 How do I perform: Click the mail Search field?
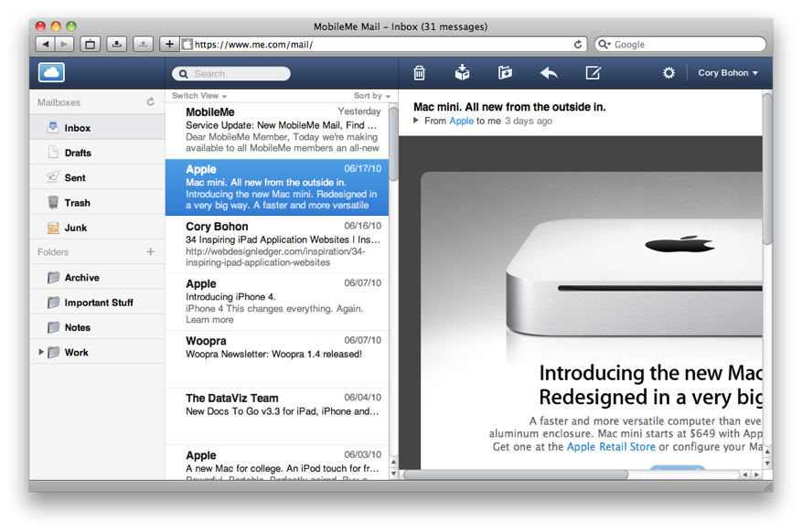[231, 74]
